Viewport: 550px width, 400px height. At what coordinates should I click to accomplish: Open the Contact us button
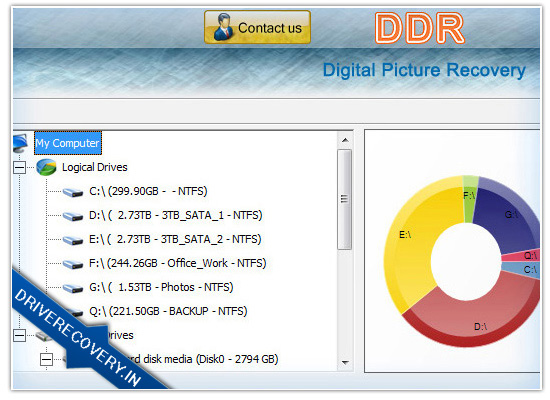tap(257, 27)
